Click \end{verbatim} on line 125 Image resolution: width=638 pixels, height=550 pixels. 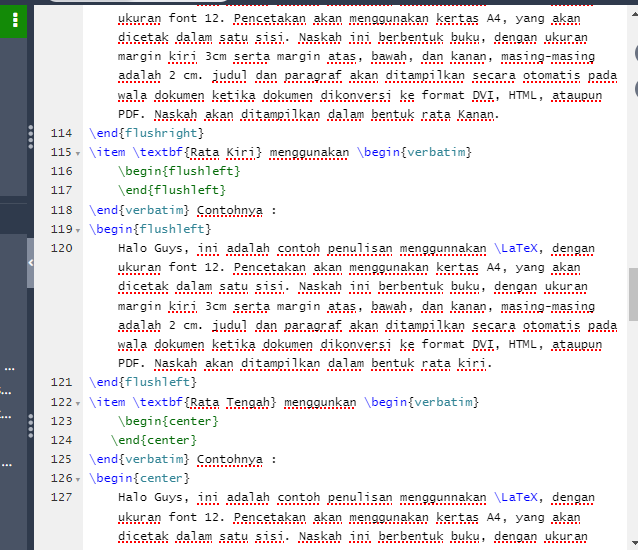click(139, 459)
